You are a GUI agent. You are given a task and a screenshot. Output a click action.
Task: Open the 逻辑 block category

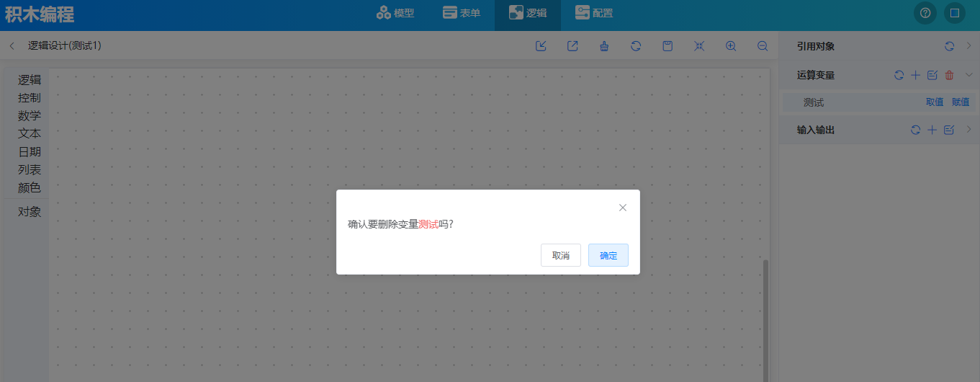tap(29, 80)
